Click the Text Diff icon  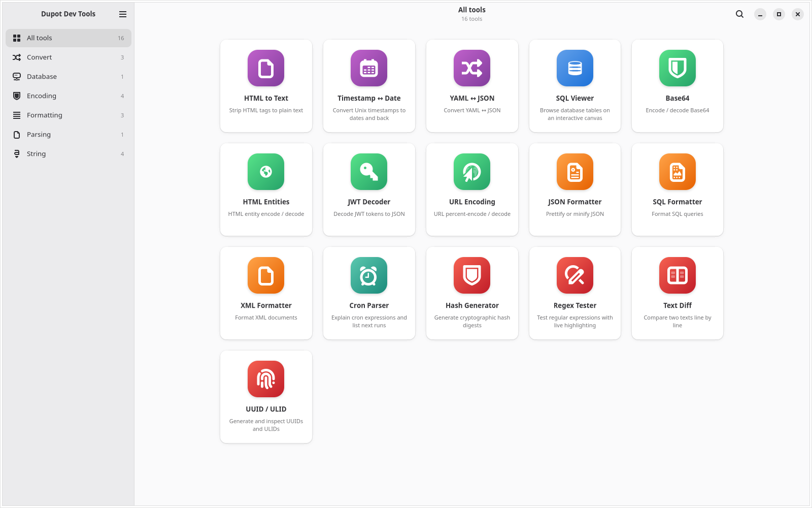[x=678, y=275]
